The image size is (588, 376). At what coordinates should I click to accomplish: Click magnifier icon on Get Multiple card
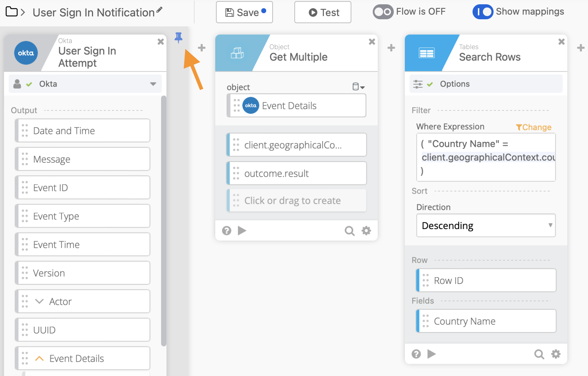(349, 231)
